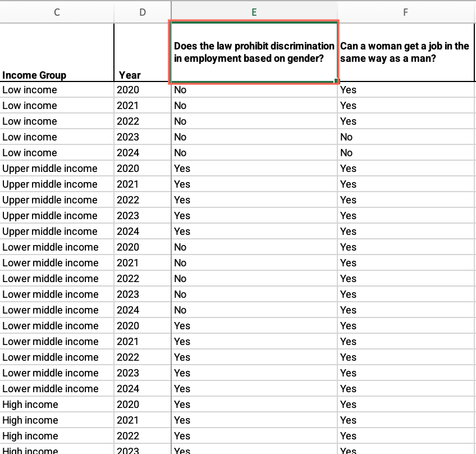The width and height of the screenshot is (476, 454).
Task: Select the "Does the law prohibit discrimination" header cell
Action: [254, 52]
